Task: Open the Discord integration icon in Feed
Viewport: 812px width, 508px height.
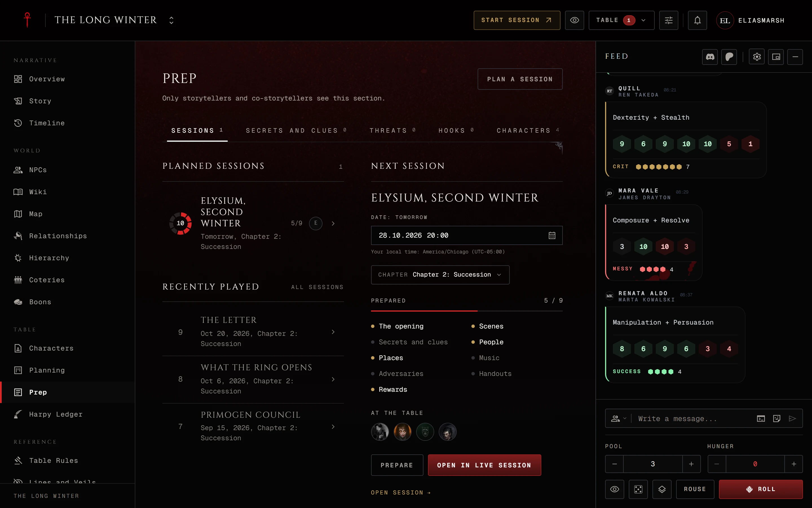Action: [x=710, y=57]
